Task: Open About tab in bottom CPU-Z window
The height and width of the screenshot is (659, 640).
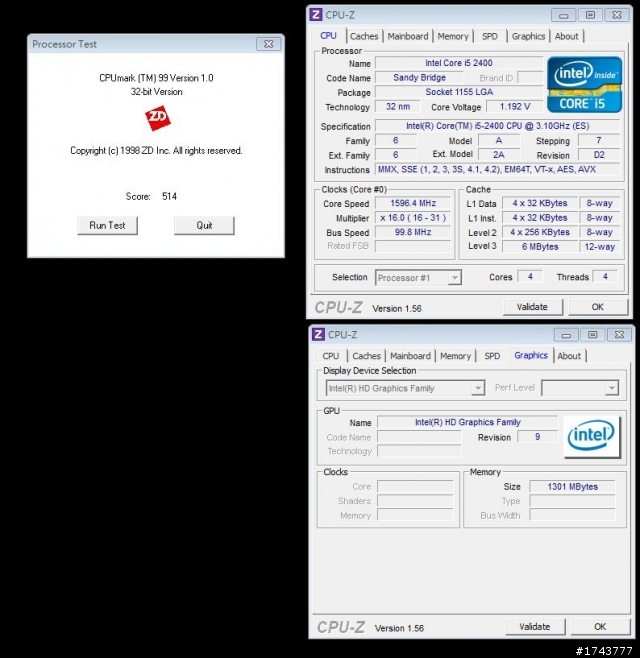Action: click(x=569, y=356)
